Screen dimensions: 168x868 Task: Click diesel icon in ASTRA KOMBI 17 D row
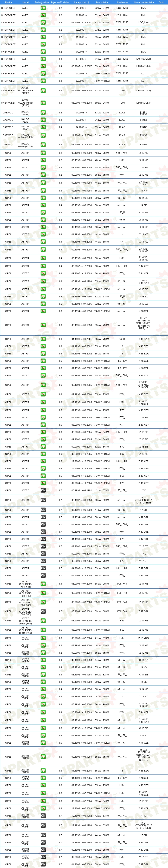click(x=43, y=816)
